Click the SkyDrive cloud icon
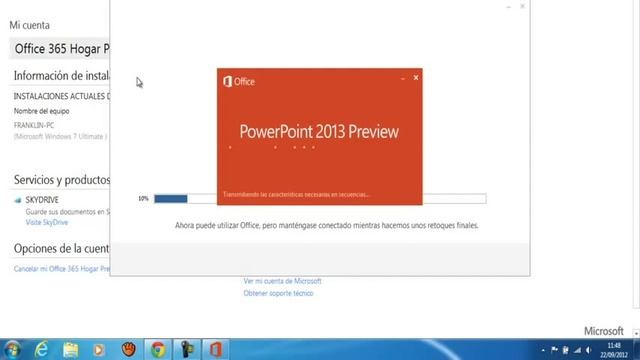 pos(18,200)
